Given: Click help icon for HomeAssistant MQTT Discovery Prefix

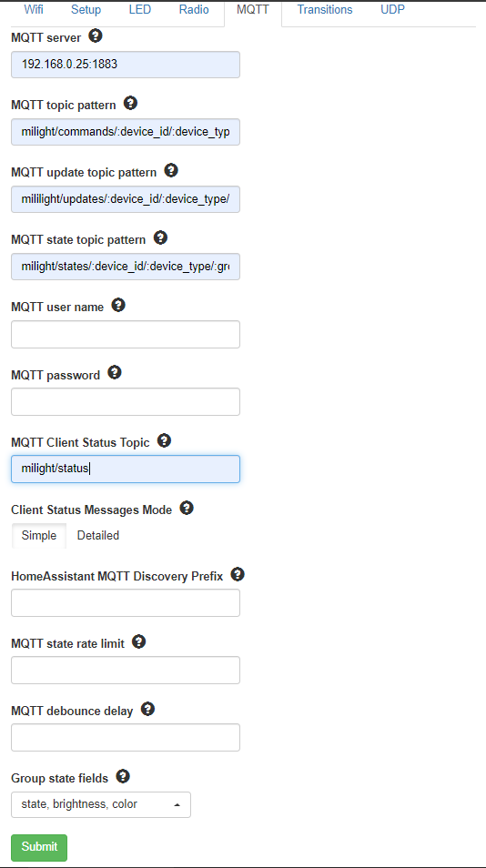Looking at the screenshot, I should (238, 575).
